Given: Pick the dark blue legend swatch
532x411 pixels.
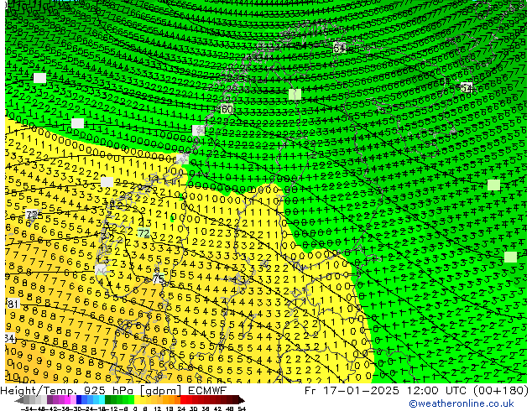Looking at the screenshot, I should point(79,400).
